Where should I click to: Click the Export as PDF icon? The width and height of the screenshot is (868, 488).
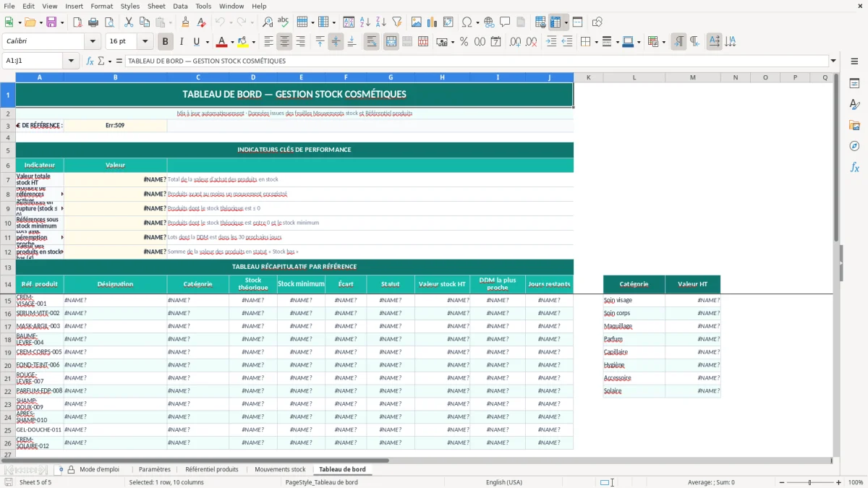pos(77,22)
